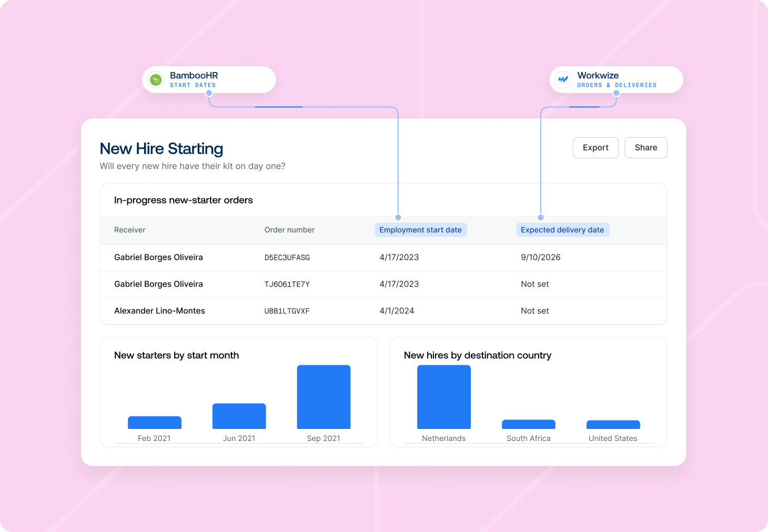The height and width of the screenshot is (532, 768).
Task: Click the Workwize logo icon
Action: pyautogui.click(x=563, y=80)
